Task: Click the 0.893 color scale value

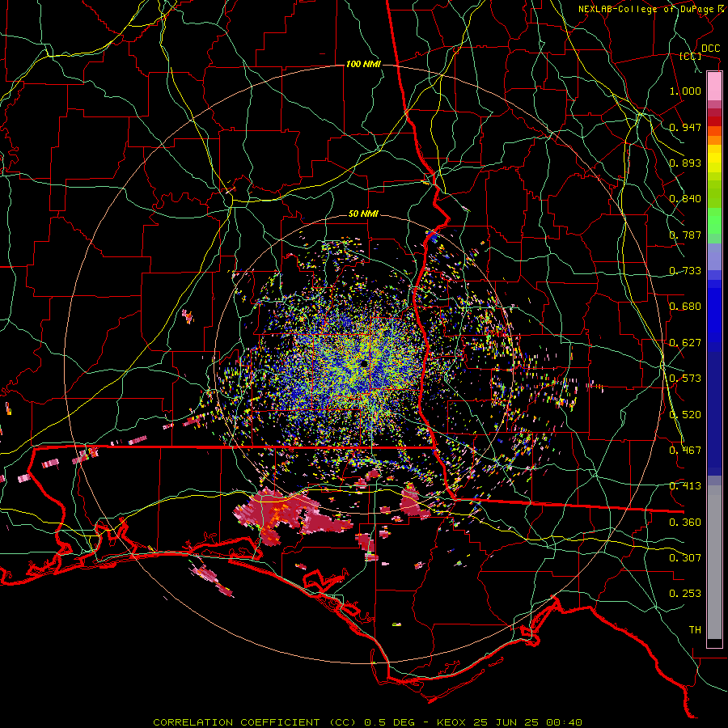Action: click(685, 163)
